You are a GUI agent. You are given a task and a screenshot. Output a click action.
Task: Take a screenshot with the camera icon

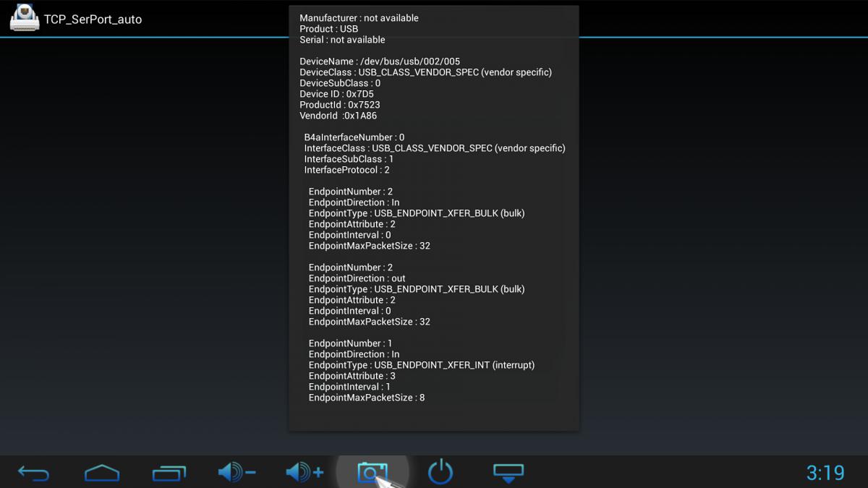pyautogui.click(x=372, y=473)
